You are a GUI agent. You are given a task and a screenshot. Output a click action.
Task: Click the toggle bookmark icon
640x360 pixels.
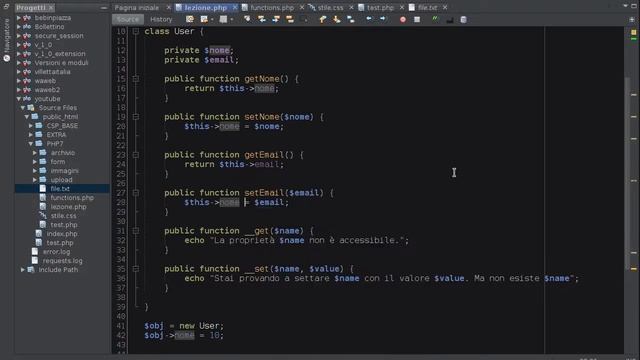point(351,19)
